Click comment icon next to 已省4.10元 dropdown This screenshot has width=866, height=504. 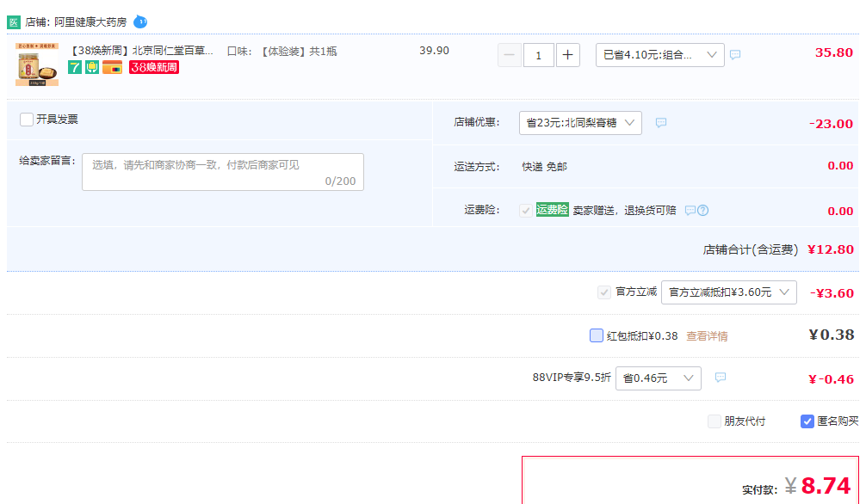click(735, 55)
